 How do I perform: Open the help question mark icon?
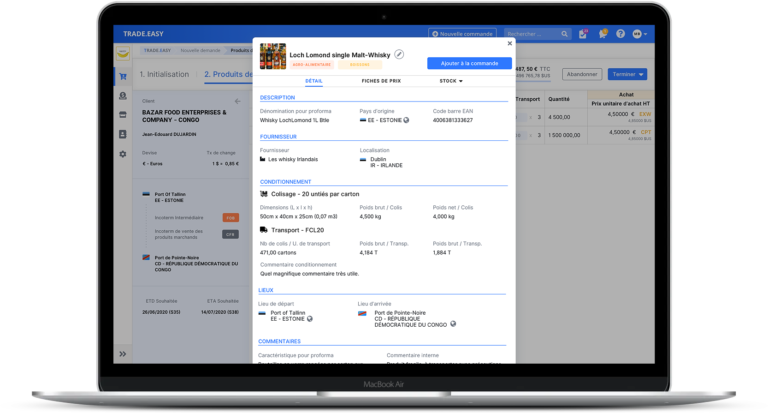(x=621, y=34)
